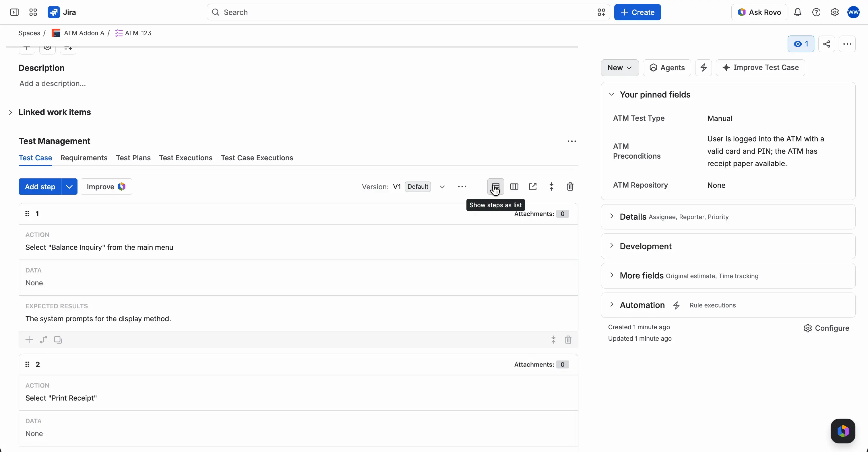
Task: Switch to Test Plans tab
Action: pos(133,158)
